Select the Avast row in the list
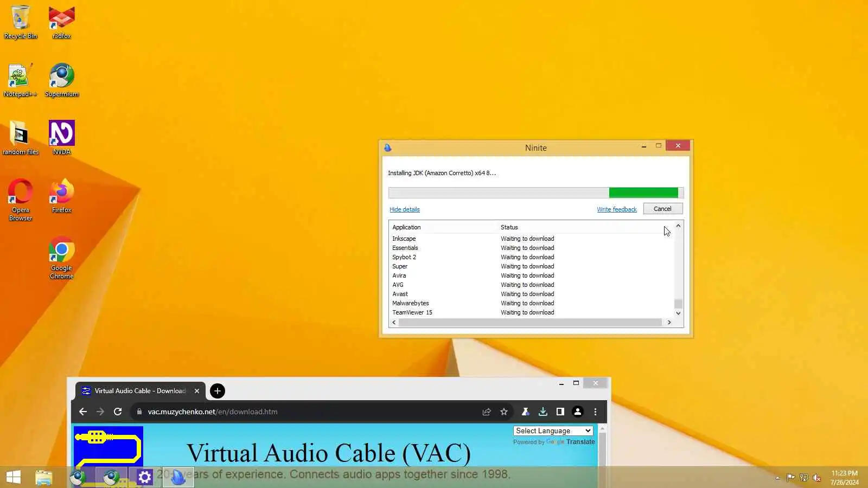868x488 pixels. [532, 294]
